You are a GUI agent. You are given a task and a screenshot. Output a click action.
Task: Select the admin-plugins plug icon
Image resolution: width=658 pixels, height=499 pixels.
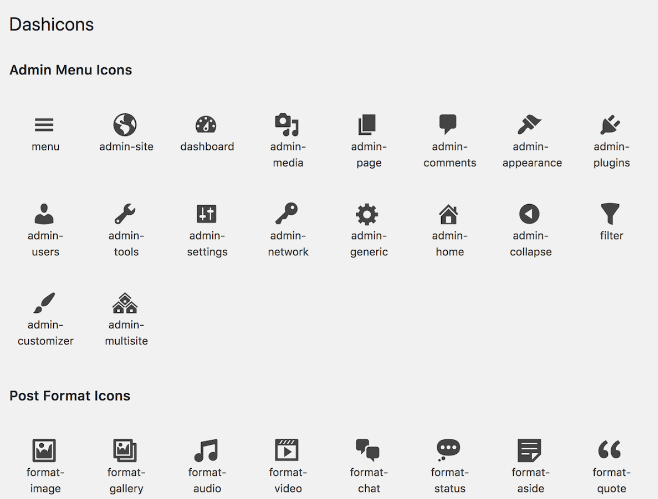point(610,125)
